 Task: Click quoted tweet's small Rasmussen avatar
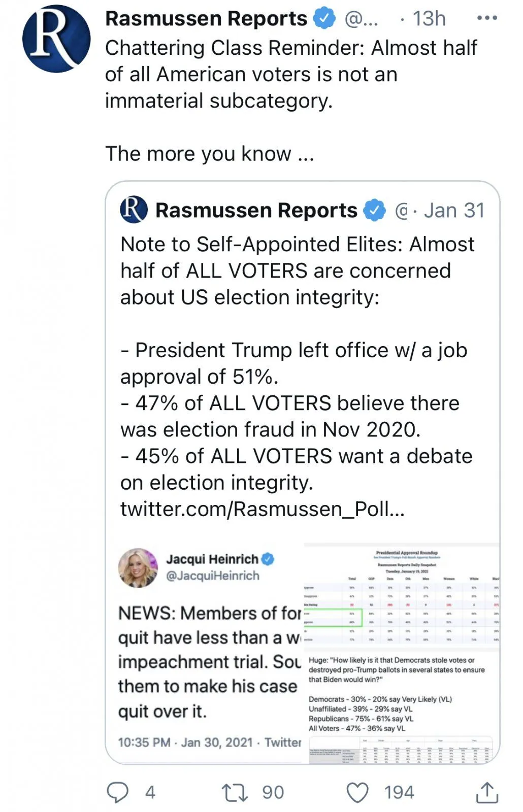(x=134, y=210)
